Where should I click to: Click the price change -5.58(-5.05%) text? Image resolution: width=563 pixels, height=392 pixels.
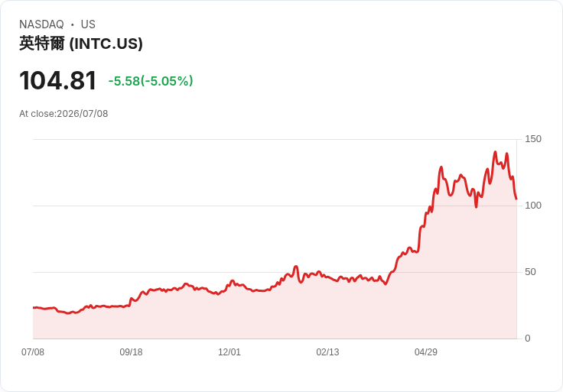pos(151,81)
